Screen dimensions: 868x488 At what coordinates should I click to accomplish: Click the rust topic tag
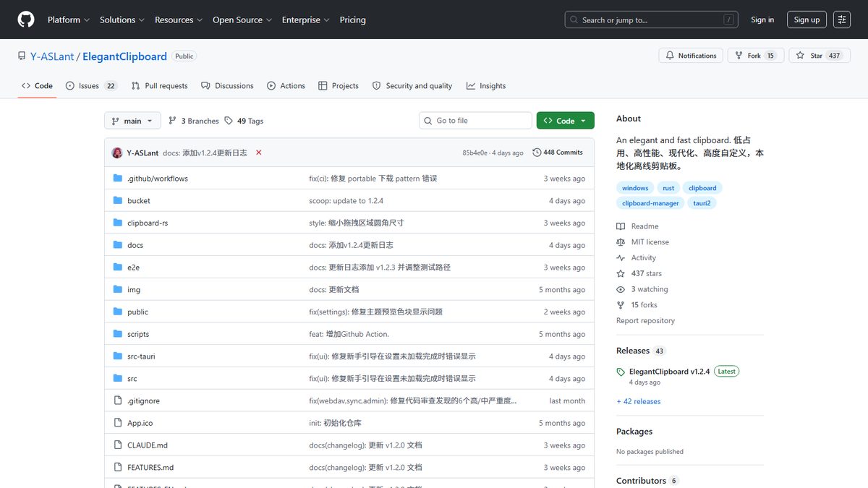(x=668, y=188)
